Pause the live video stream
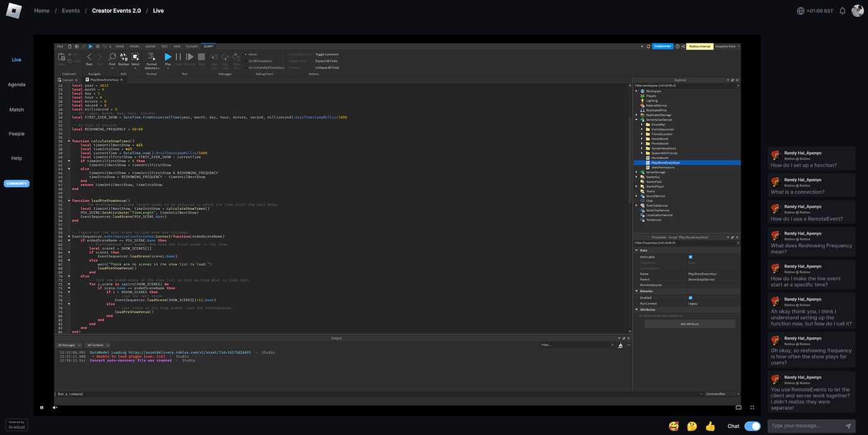Screen dimensions: 868x435 click(x=42, y=407)
